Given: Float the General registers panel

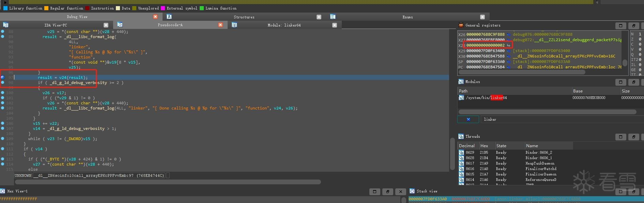Looking at the screenshot, I should pyautogui.click(x=633, y=26).
